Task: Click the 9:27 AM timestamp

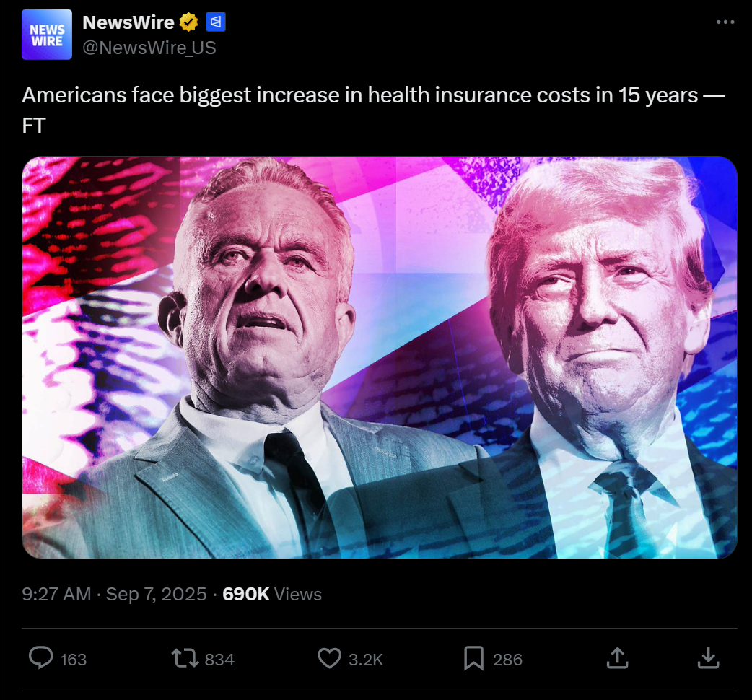Action: [56, 594]
